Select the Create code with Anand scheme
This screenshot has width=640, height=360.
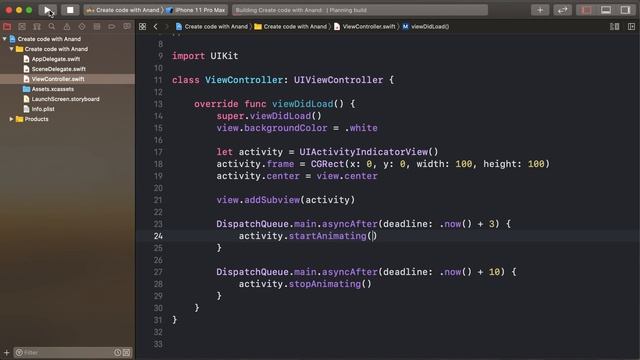(x=123, y=10)
